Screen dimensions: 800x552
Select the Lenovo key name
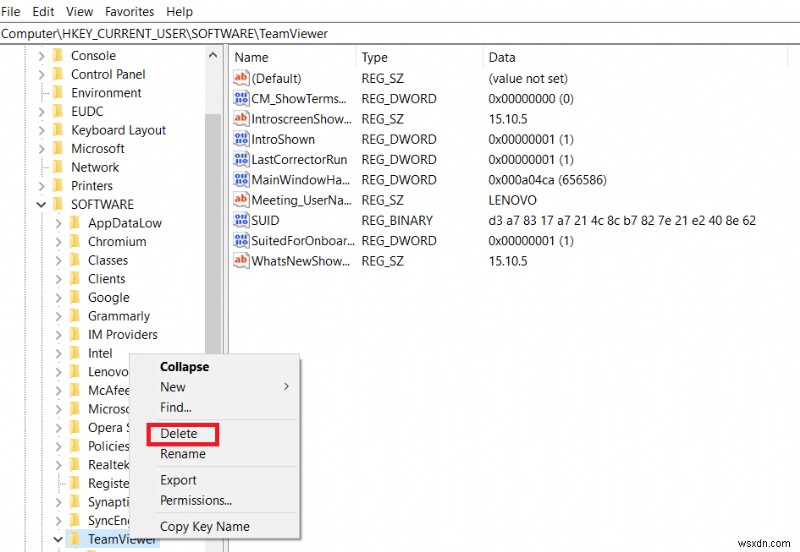pyautogui.click(x=108, y=372)
